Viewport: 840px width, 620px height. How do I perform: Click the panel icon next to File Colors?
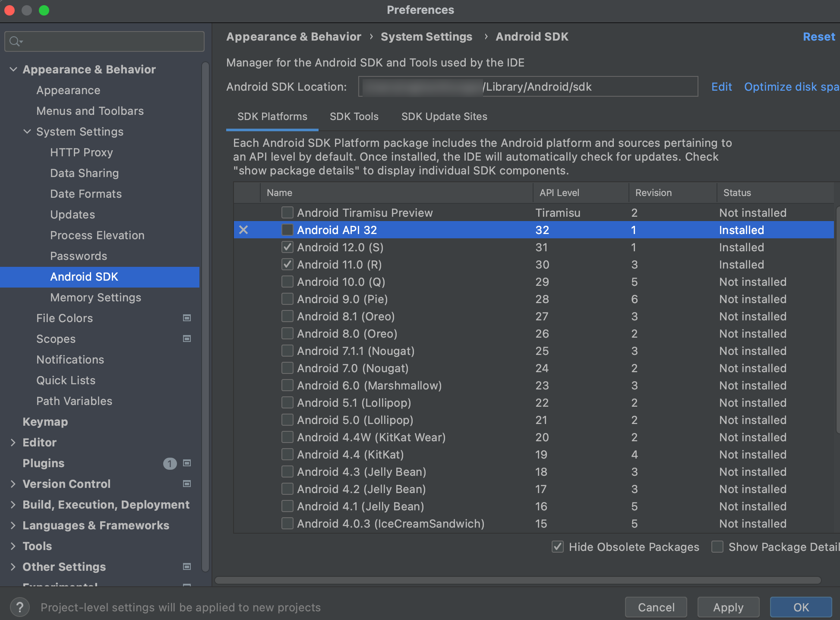[x=187, y=318]
